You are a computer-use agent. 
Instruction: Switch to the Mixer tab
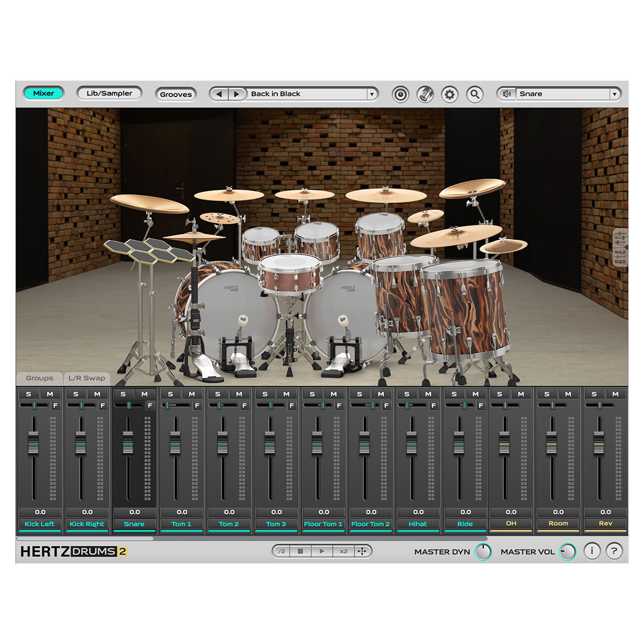point(43,93)
